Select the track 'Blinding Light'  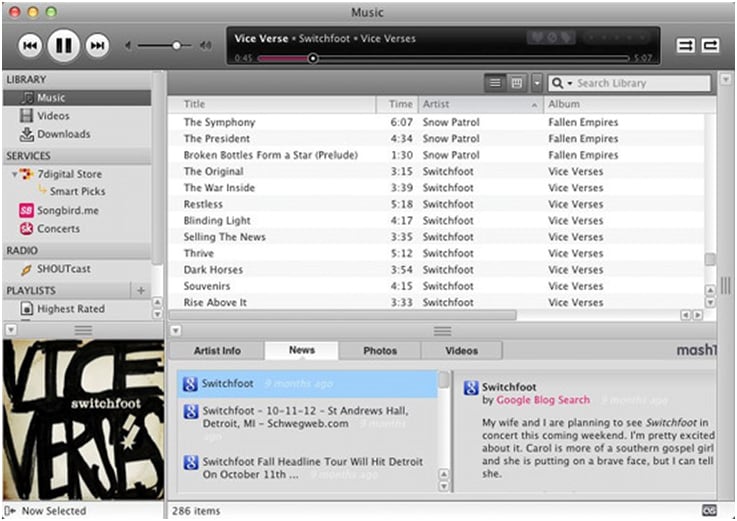coord(436,221)
